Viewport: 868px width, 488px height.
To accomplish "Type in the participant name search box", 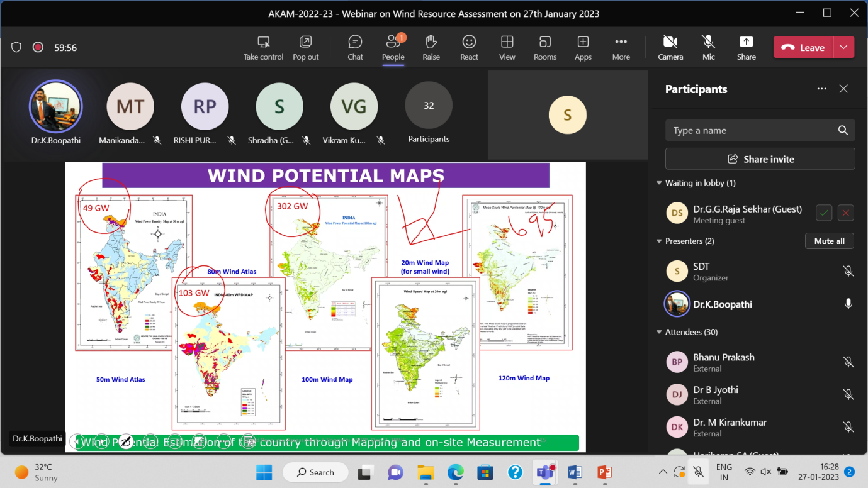I will click(x=751, y=131).
